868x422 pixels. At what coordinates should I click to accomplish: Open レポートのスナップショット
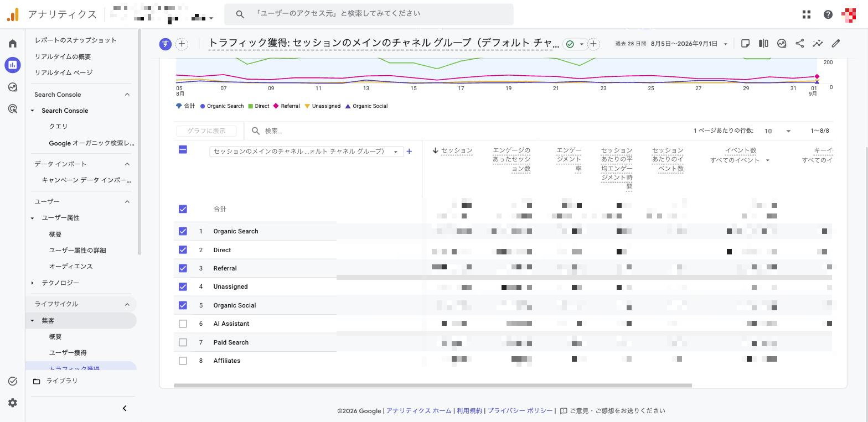coord(75,40)
